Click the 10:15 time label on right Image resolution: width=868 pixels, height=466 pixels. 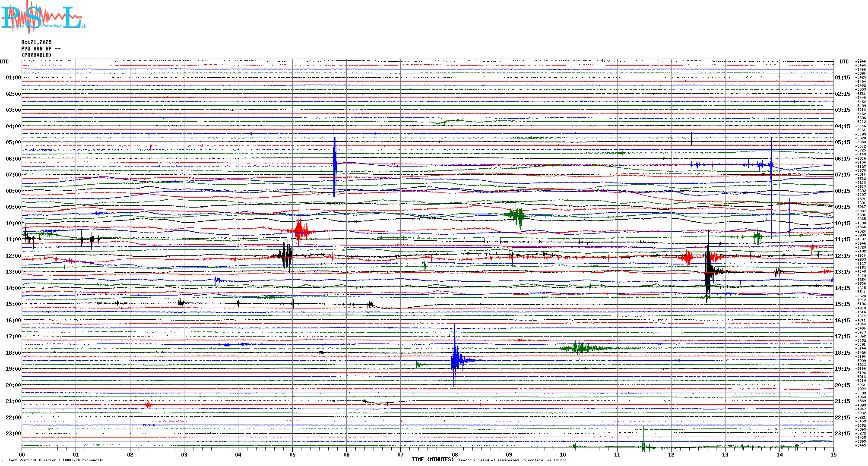point(842,224)
